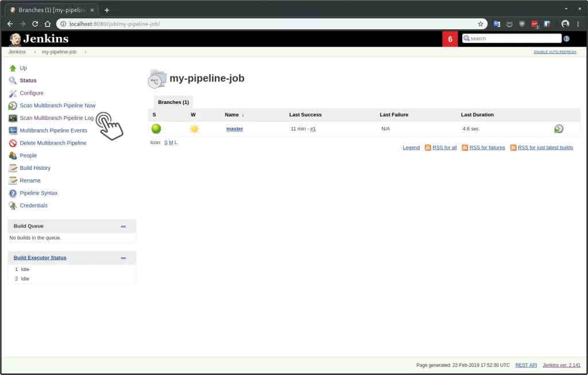Click the RSS for just latest builds icon
The width and height of the screenshot is (588, 375).
(x=513, y=148)
